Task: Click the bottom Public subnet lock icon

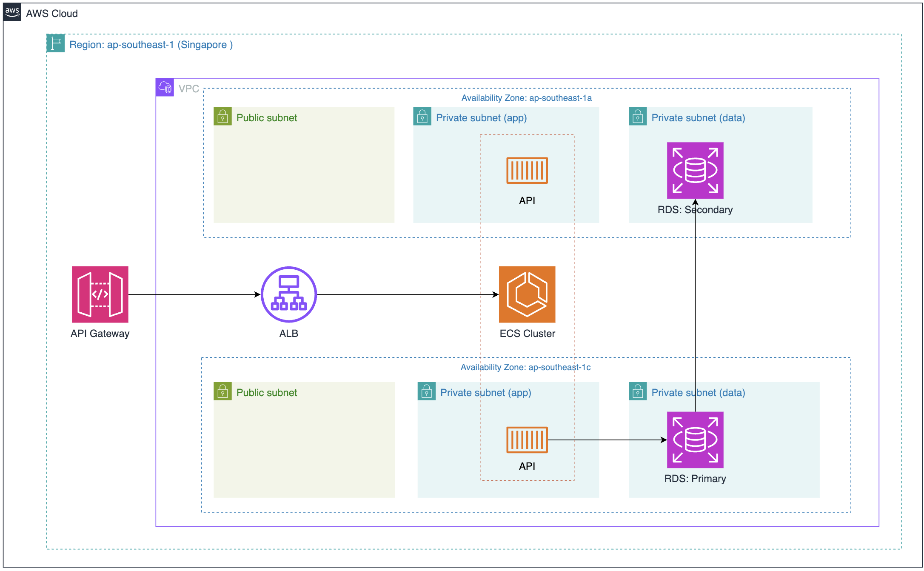Action: 222,391
